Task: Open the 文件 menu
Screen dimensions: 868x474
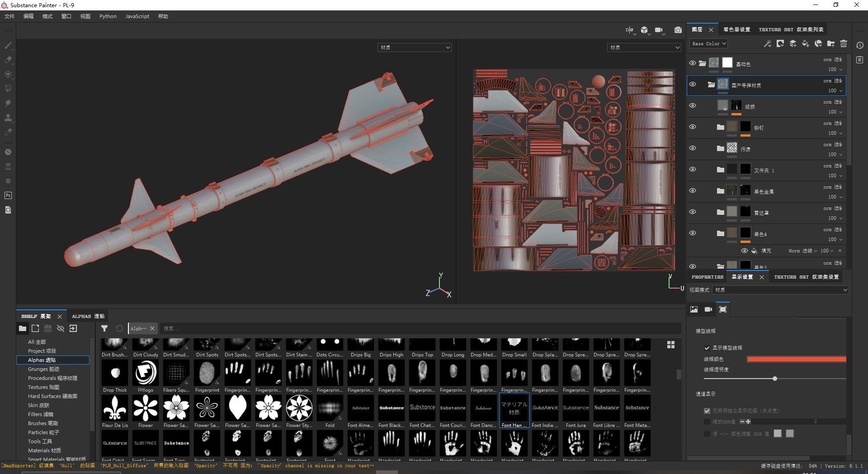Action: coord(9,16)
